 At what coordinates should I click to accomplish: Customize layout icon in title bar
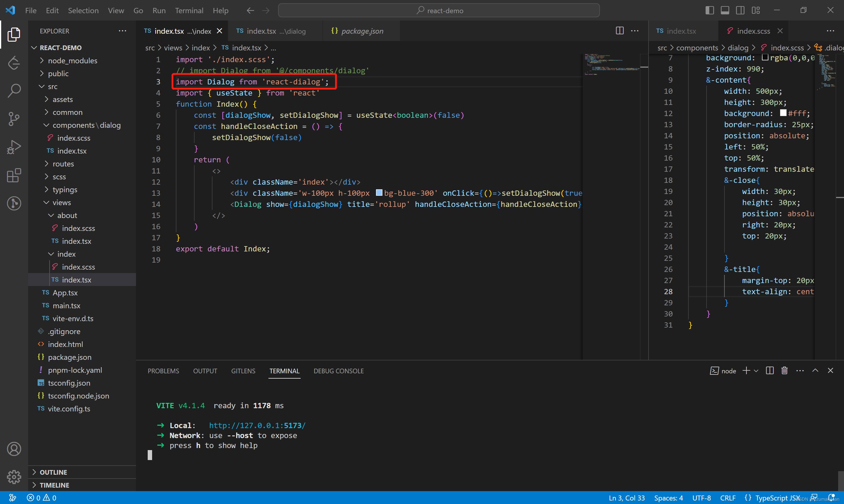pos(755,10)
